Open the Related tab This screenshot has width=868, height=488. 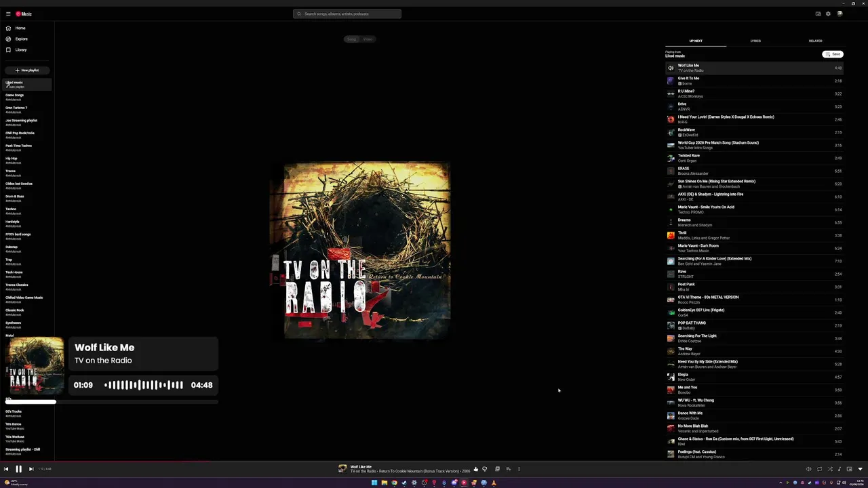coord(815,41)
